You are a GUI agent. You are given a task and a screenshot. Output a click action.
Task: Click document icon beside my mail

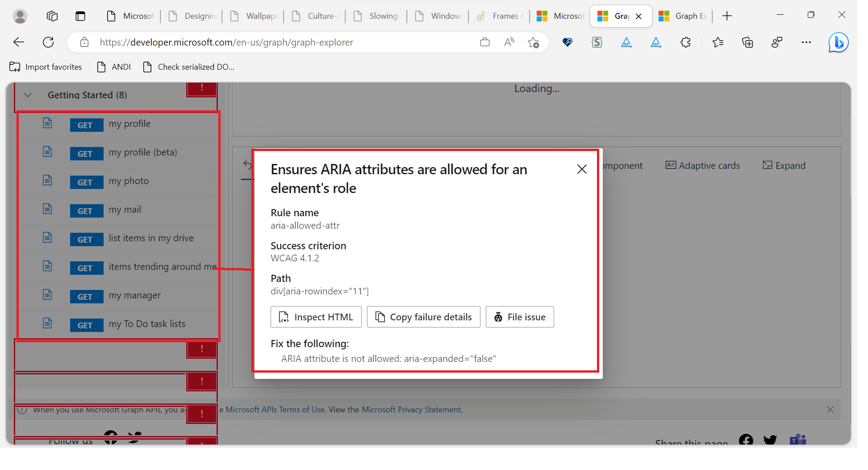tap(47, 209)
